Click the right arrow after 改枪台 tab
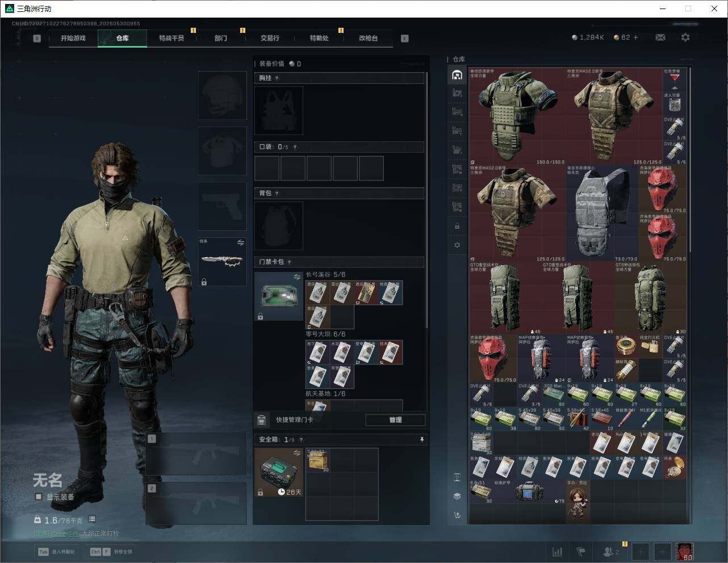 tap(405, 39)
